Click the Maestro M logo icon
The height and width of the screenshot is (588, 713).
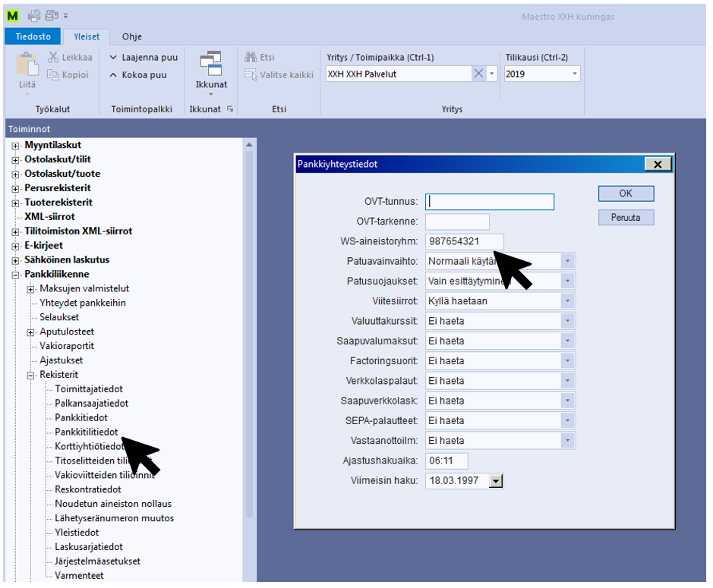[13, 15]
